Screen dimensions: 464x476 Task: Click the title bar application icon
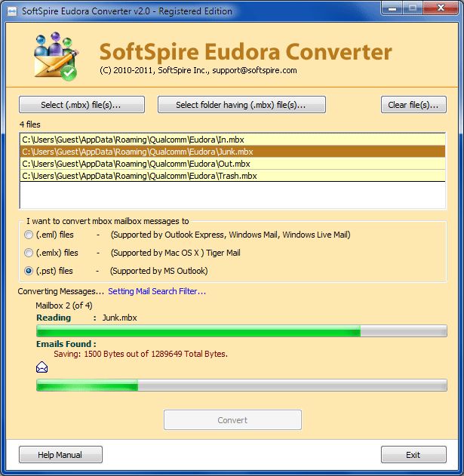[x=12, y=11]
